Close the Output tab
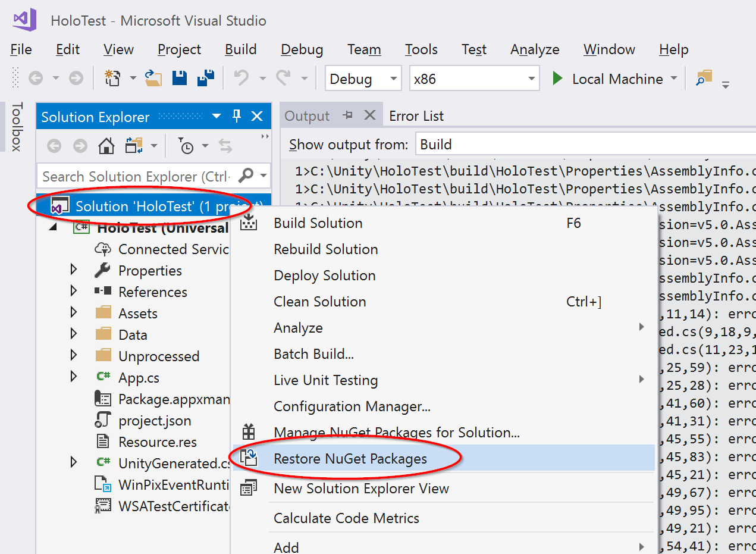Image resolution: width=756 pixels, height=554 pixels. [370, 115]
